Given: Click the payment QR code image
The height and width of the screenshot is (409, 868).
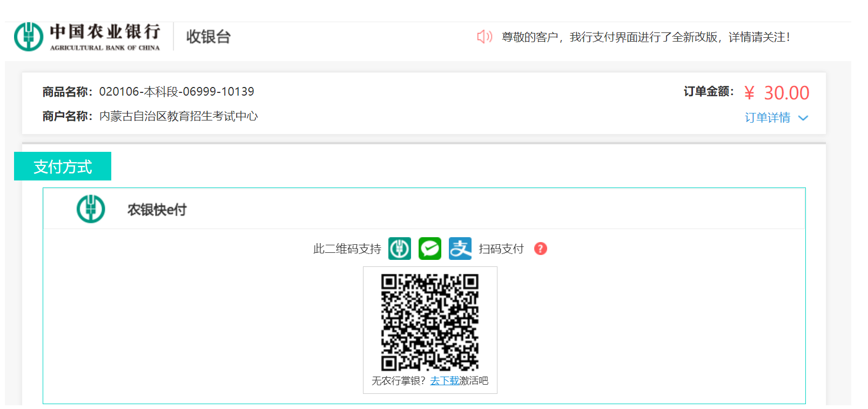Looking at the screenshot, I should click(430, 322).
